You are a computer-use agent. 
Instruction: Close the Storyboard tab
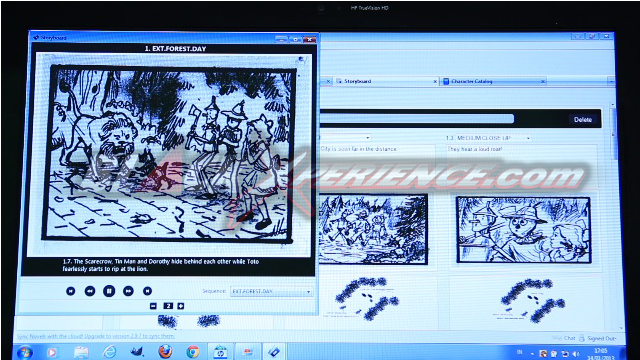[x=435, y=82]
